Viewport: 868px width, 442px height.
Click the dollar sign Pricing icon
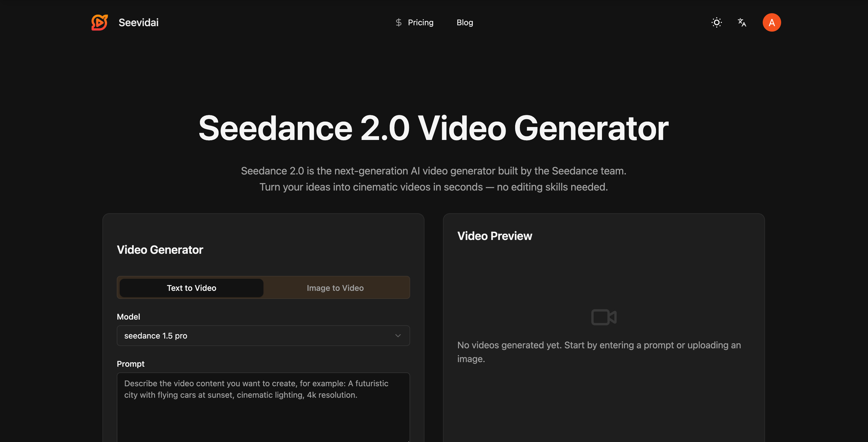coord(398,22)
